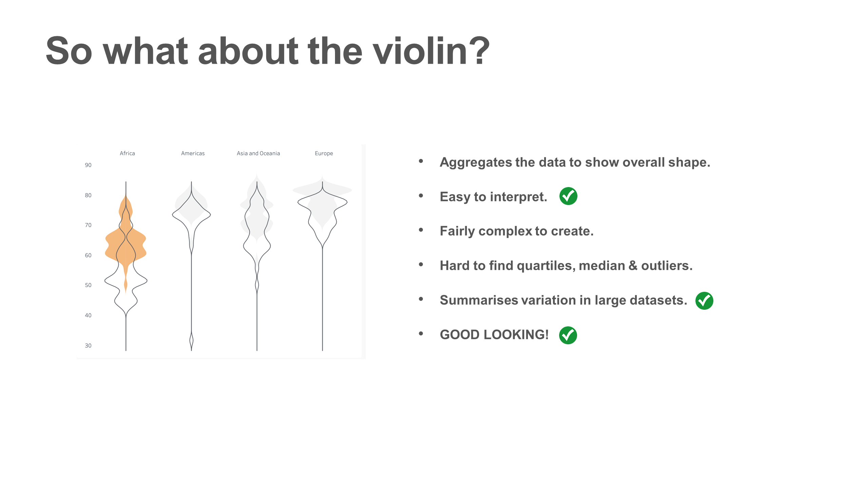Click the "Fairly complex to create." bullet

[516, 231]
